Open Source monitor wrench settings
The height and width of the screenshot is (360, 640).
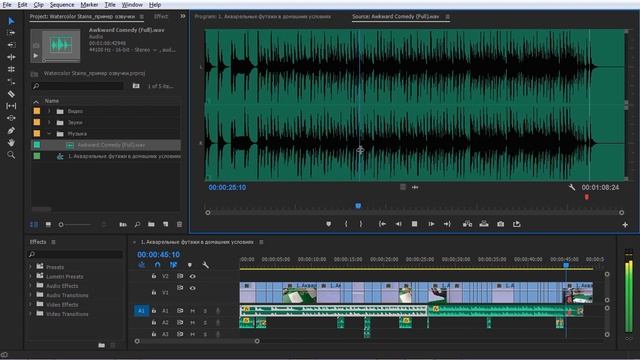click(572, 187)
